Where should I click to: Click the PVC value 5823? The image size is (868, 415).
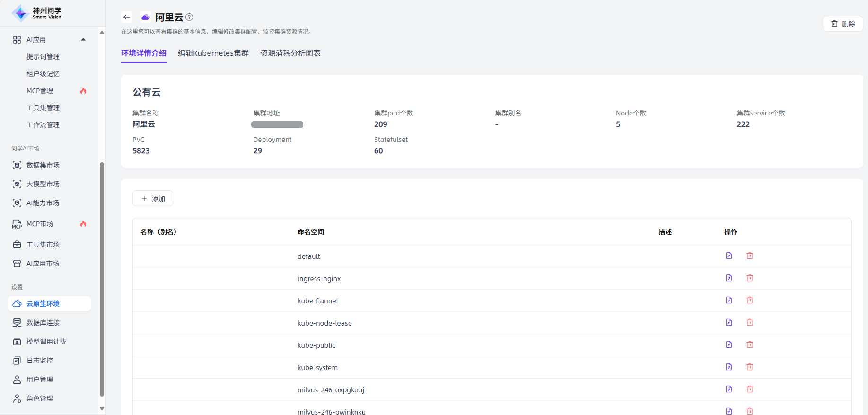141,151
